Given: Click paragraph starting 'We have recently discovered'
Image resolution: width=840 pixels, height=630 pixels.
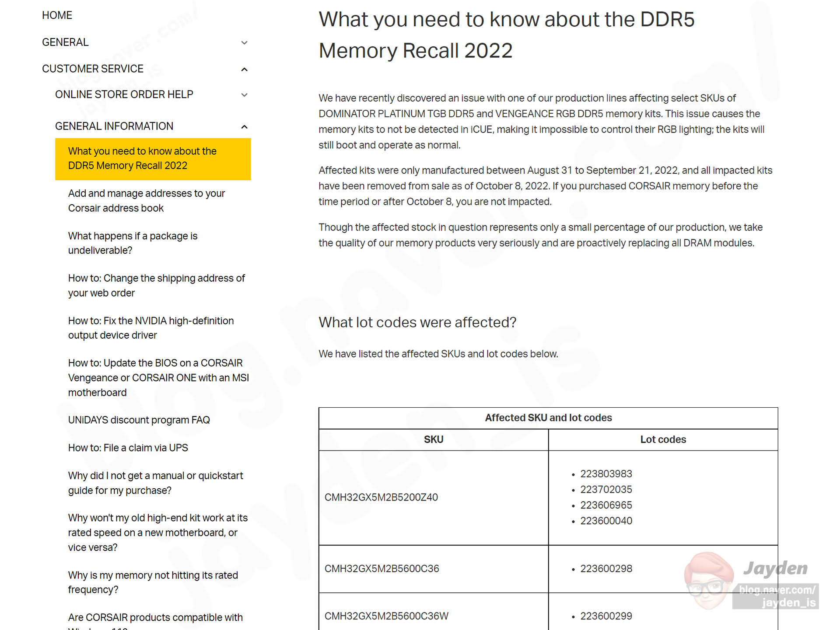Looking at the screenshot, I should tap(542, 122).
